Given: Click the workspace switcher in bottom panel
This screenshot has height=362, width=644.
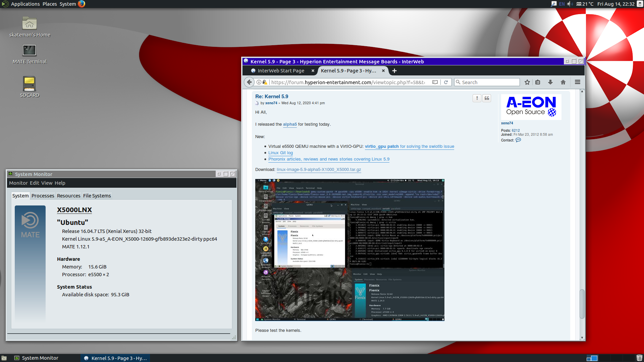Looking at the screenshot, I should pyautogui.click(x=592, y=358).
